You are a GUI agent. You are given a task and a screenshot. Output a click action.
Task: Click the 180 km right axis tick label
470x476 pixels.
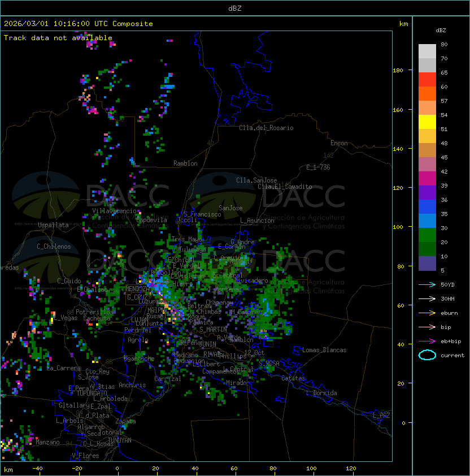click(x=398, y=71)
